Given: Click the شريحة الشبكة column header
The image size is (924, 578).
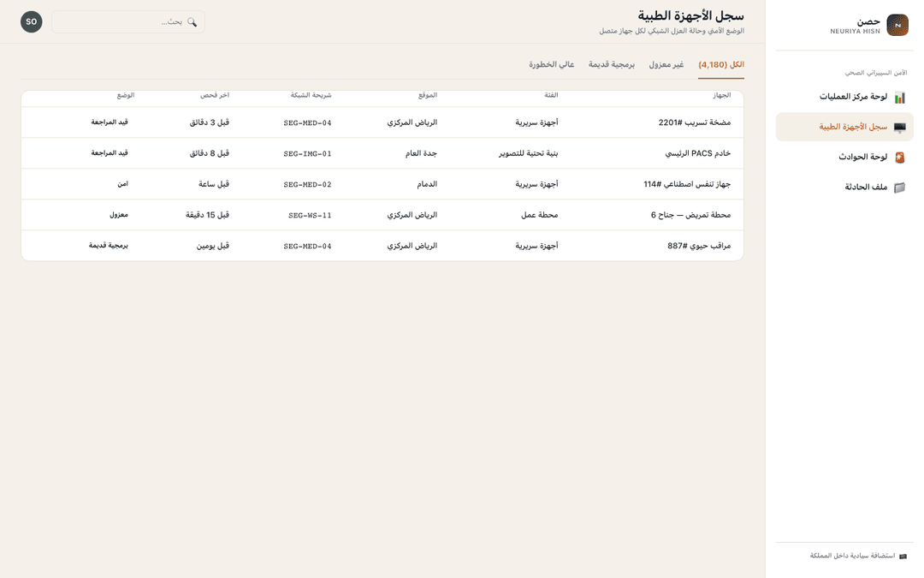Looking at the screenshot, I should click(x=311, y=95).
